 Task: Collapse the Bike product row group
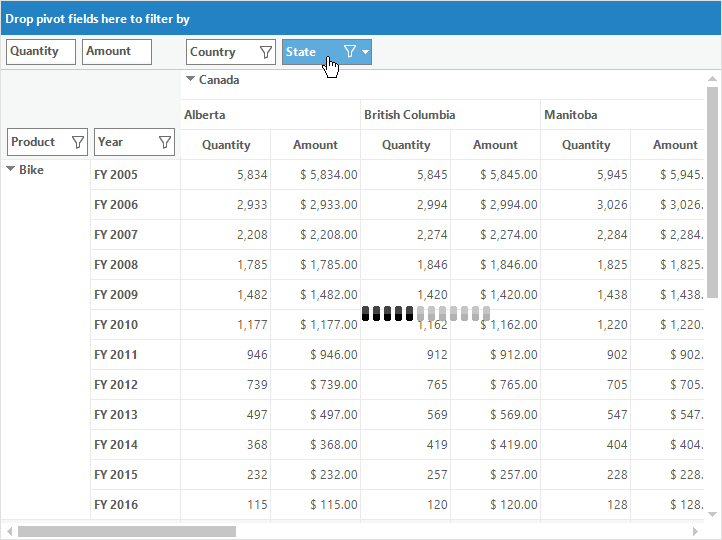click(10, 169)
